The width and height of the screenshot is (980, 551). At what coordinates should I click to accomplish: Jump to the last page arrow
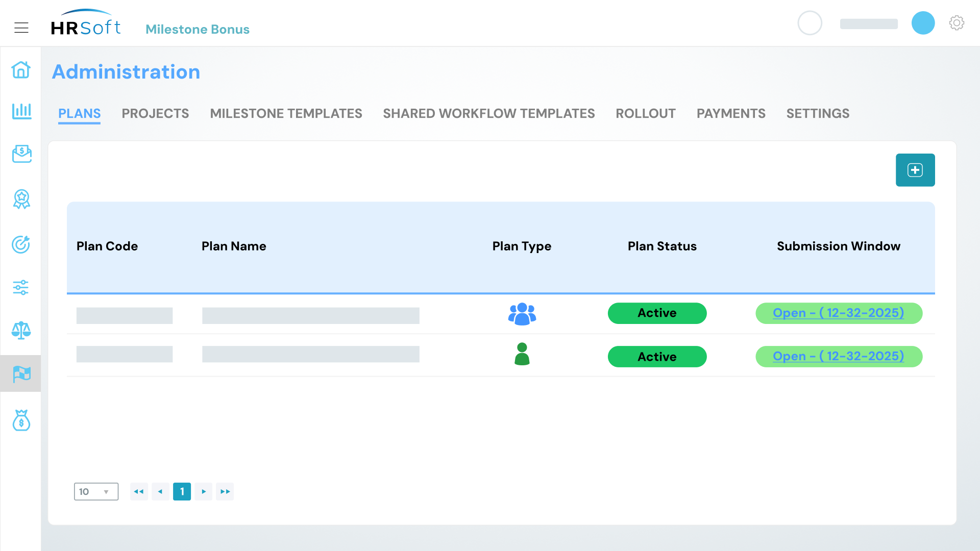(x=225, y=491)
